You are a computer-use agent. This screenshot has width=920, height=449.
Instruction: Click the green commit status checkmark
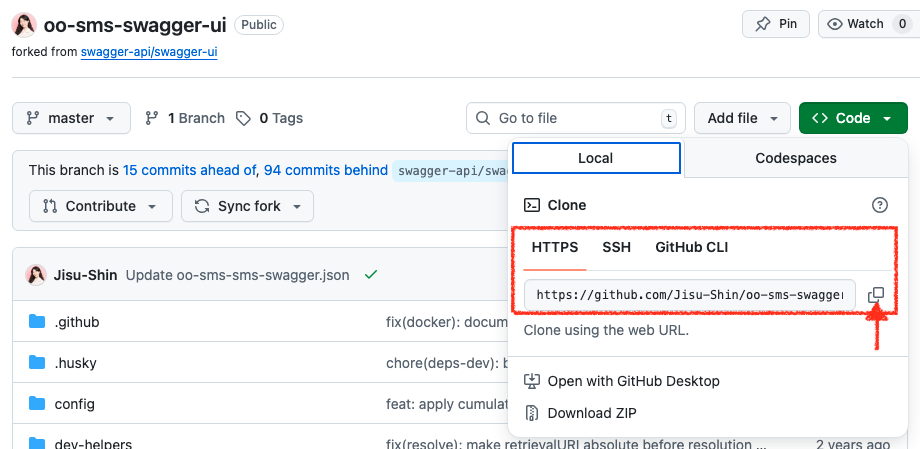(370, 274)
